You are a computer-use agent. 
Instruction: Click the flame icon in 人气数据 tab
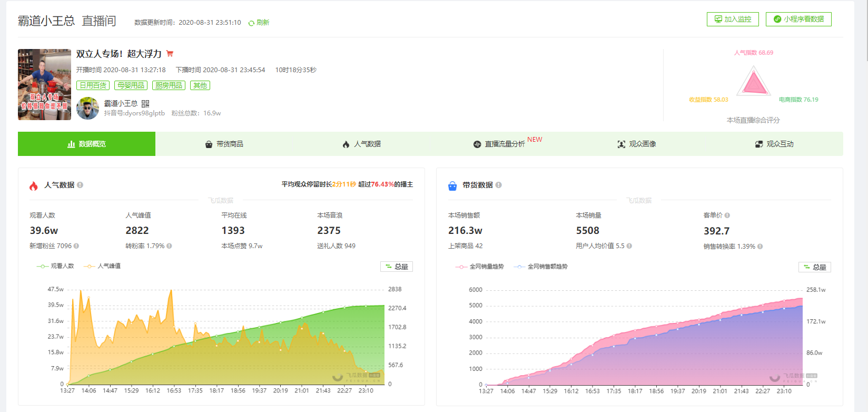346,144
